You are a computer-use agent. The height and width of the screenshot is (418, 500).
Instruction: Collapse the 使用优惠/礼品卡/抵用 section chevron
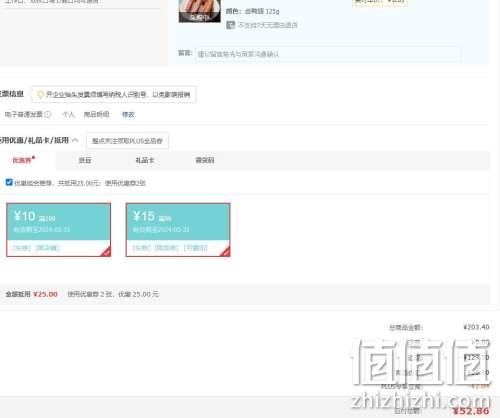[x=75, y=140]
